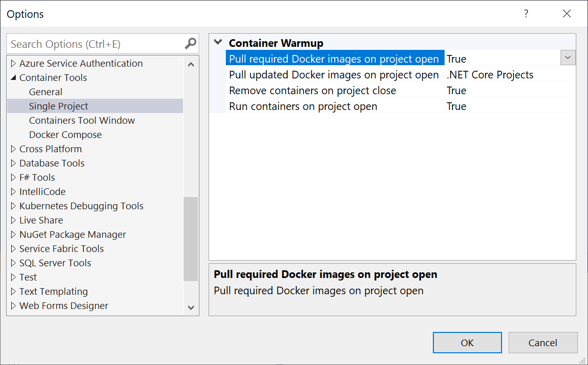Expand the Test node
Viewport: 588px width, 365px height.
(x=13, y=277)
